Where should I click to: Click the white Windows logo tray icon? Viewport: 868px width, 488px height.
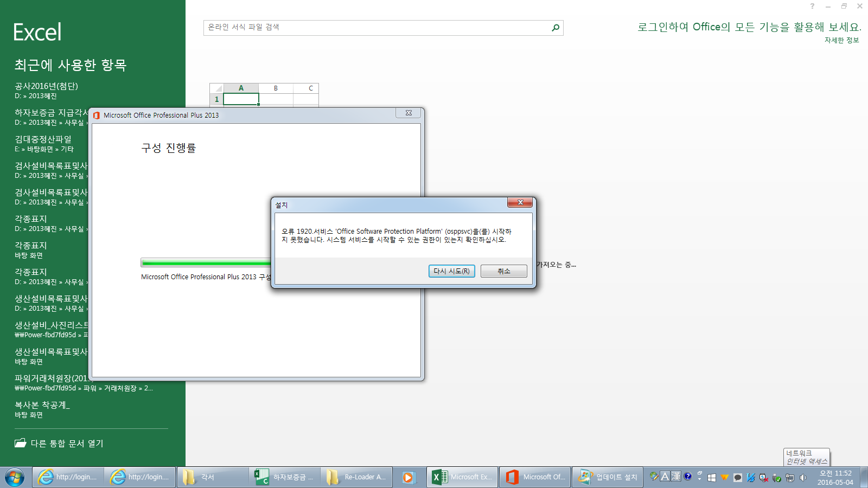pos(712,478)
